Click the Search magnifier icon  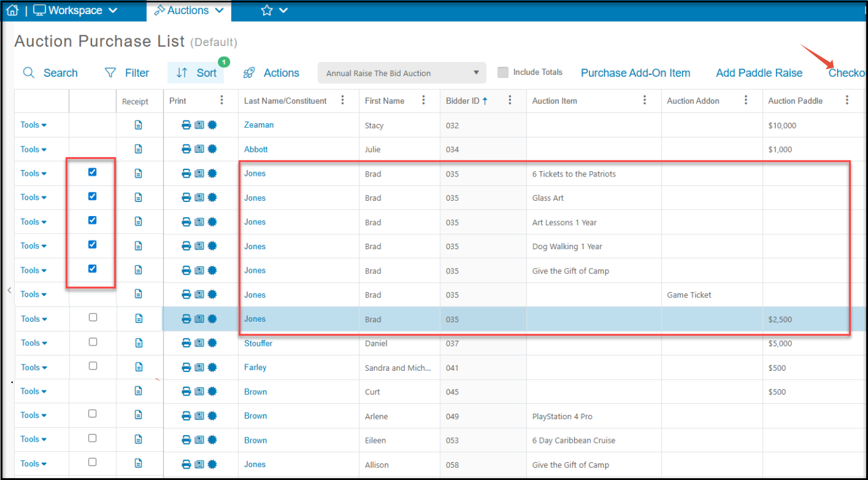coord(28,73)
